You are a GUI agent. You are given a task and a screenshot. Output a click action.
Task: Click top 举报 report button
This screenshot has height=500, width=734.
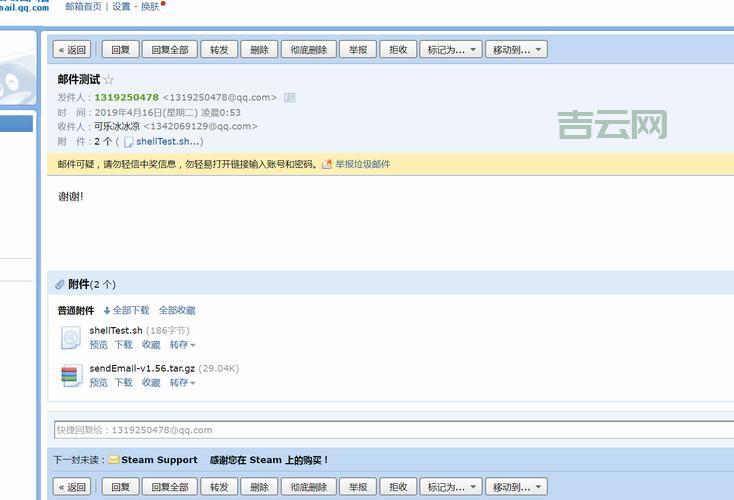click(358, 50)
